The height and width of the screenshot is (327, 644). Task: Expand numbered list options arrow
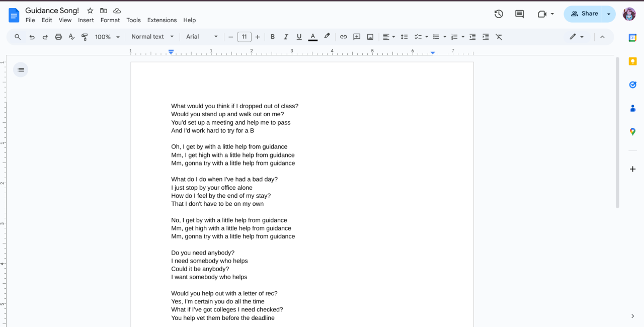(x=463, y=37)
